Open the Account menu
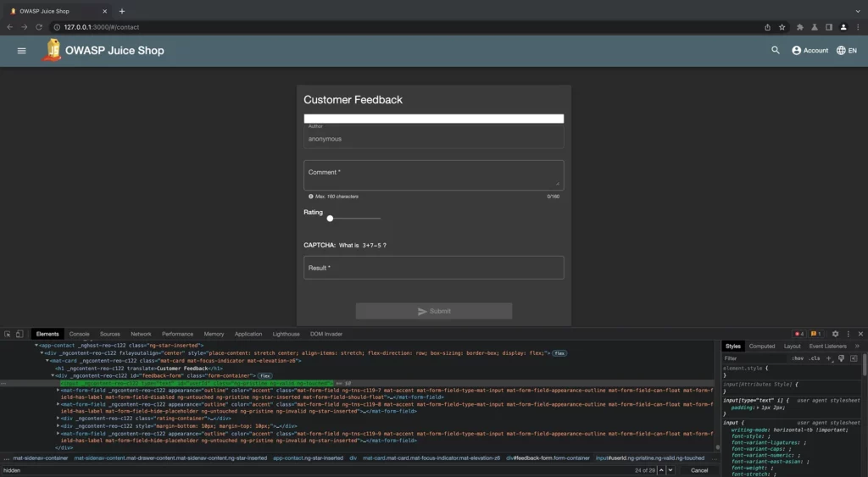Image resolution: width=868 pixels, height=477 pixels. (810, 50)
